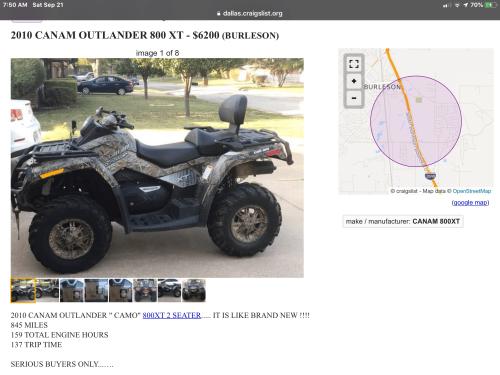Zoom in on the Burleson map
Screen dimensions: 500x375
(x=354, y=81)
